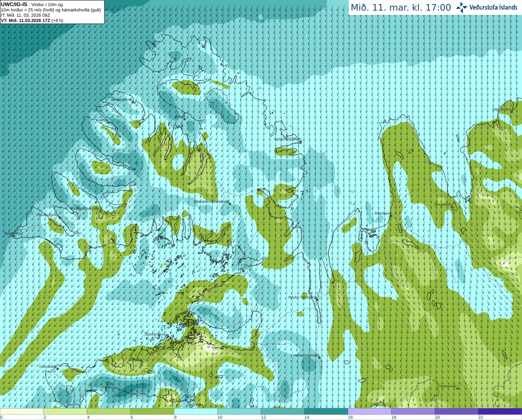Click the Veðurstofa Íslands logo emblem
Viewport: 522px width, 420px height.
click(462, 7)
